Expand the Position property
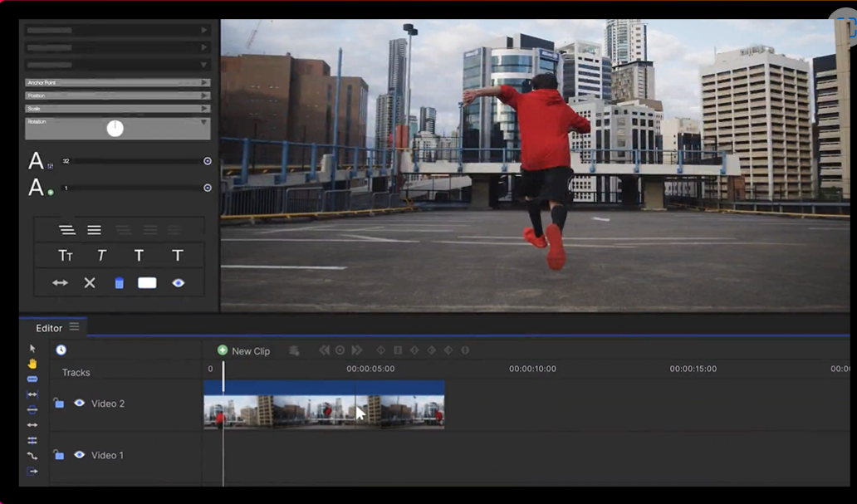The image size is (857, 504). click(x=203, y=95)
